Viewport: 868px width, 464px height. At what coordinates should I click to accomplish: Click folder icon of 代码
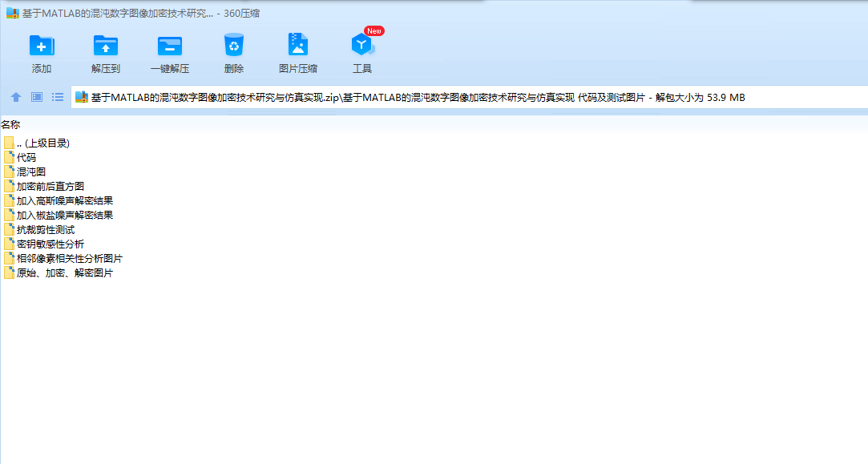pos(9,157)
